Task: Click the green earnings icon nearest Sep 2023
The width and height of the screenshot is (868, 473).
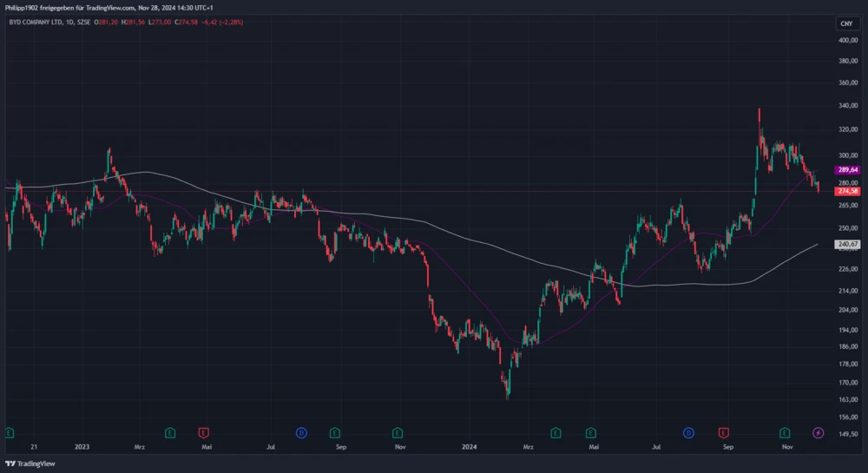Action: coord(333,432)
